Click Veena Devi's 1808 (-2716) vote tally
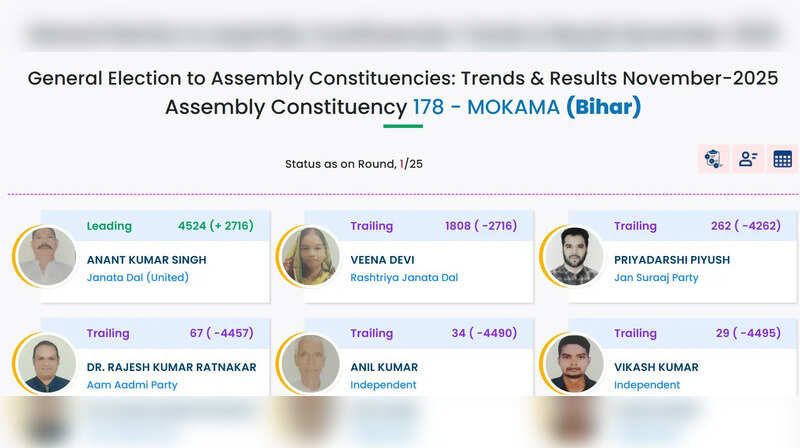800x448 pixels. coord(481,226)
